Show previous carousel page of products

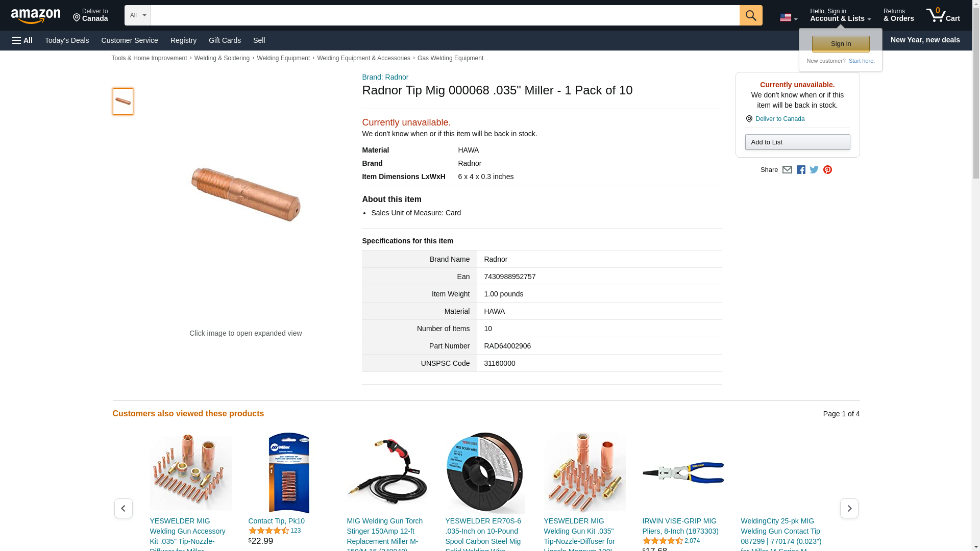coord(123,509)
